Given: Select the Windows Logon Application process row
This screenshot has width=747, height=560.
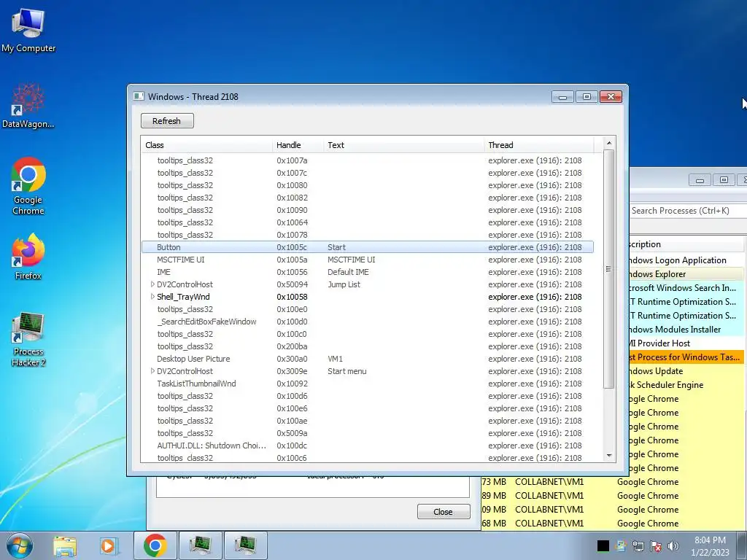Looking at the screenshot, I should pos(686,260).
